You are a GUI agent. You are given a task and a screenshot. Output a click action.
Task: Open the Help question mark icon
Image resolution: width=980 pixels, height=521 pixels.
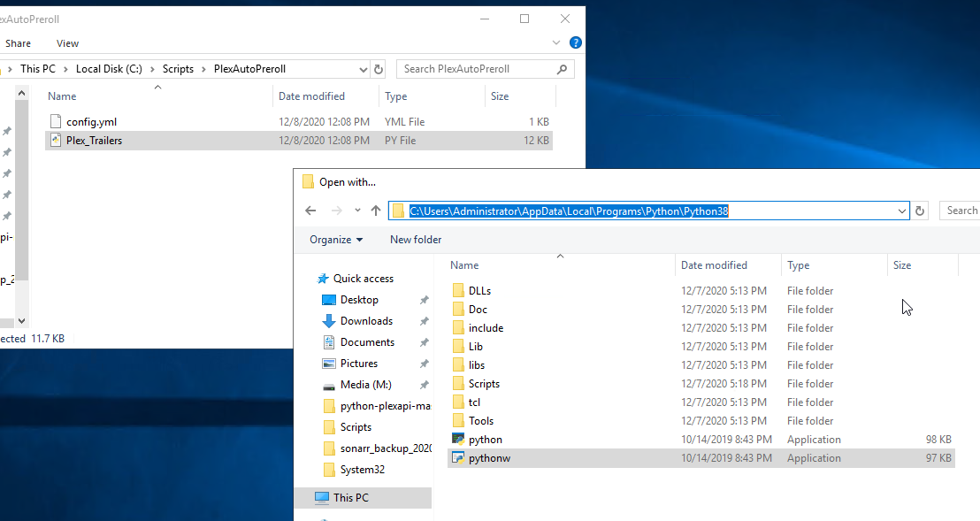[576, 42]
